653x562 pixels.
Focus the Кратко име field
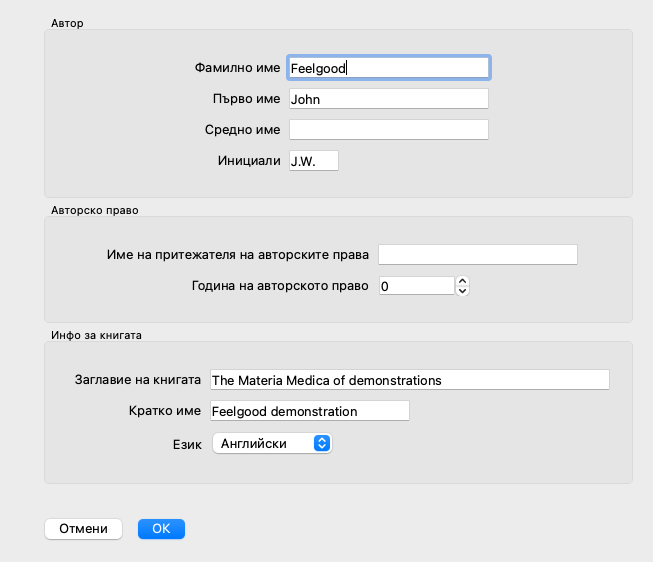click(x=309, y=411)
